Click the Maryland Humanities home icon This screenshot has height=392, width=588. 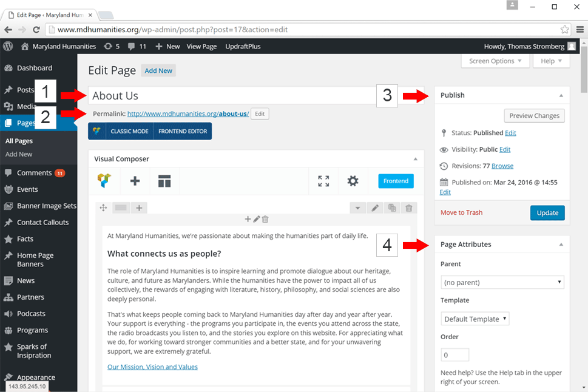coord(25,46)
